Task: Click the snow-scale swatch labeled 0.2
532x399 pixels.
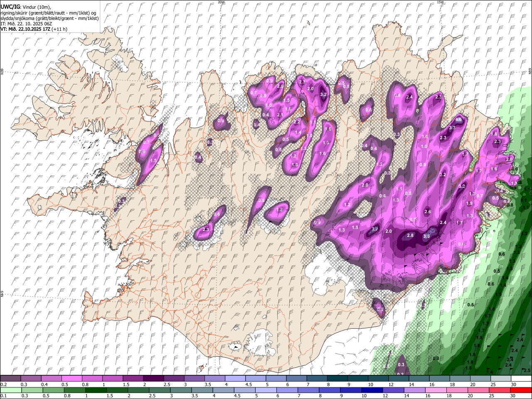Action: coord(10,379)
